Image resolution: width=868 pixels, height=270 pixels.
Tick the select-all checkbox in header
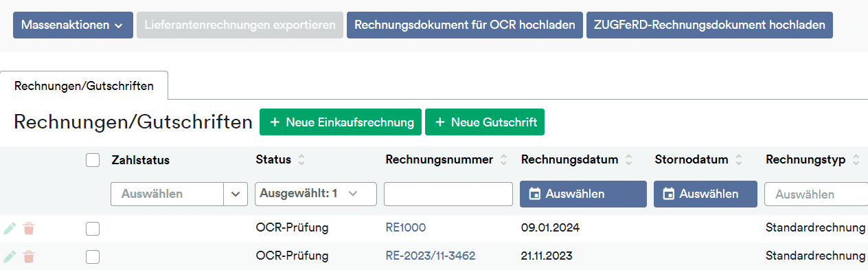93,160
